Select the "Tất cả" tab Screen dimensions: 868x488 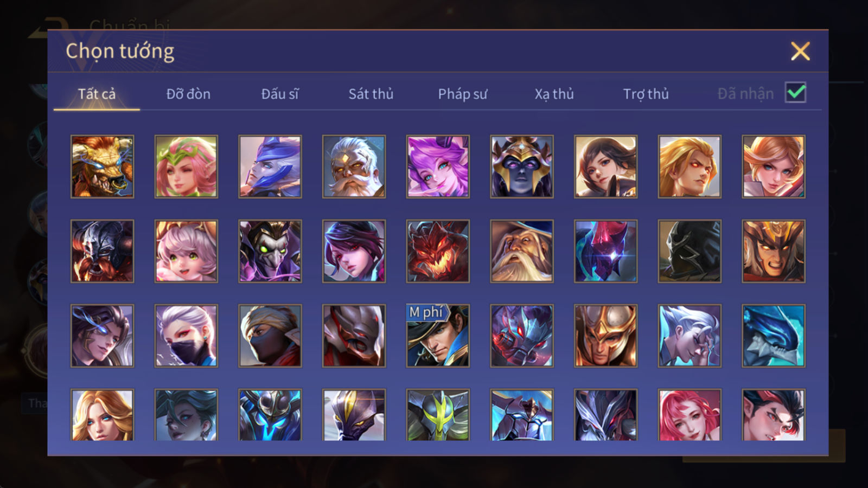[x=97, y=94]
